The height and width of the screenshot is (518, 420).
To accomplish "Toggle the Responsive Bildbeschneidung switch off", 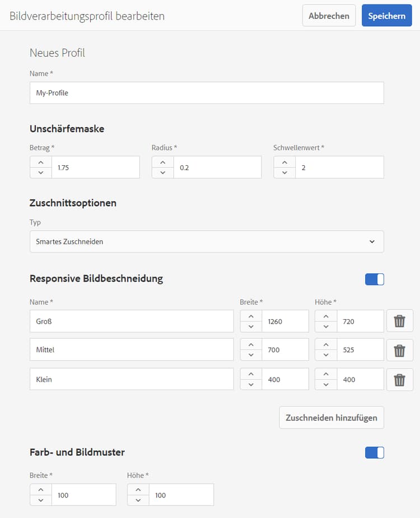I will [x=374, y=279].
